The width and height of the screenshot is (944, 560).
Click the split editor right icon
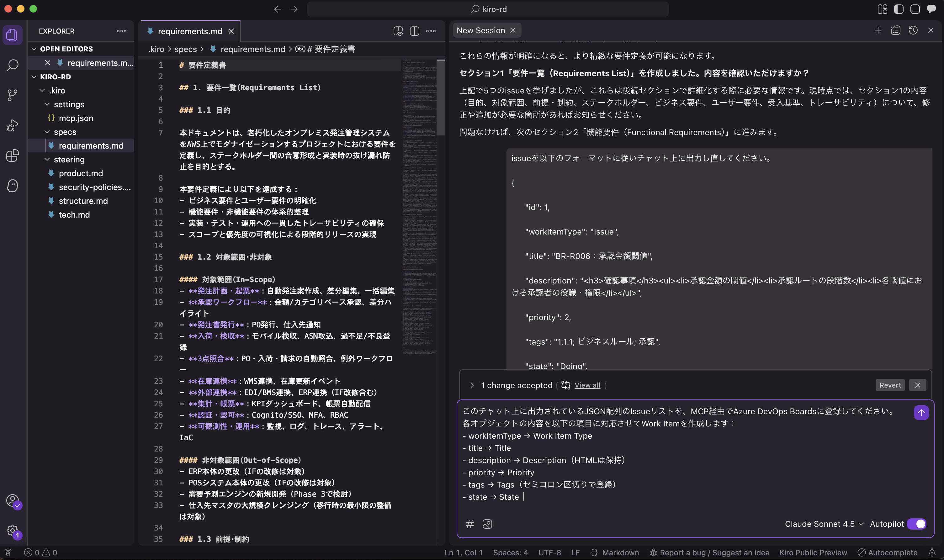pyautogui.click(x=414, y=31)
